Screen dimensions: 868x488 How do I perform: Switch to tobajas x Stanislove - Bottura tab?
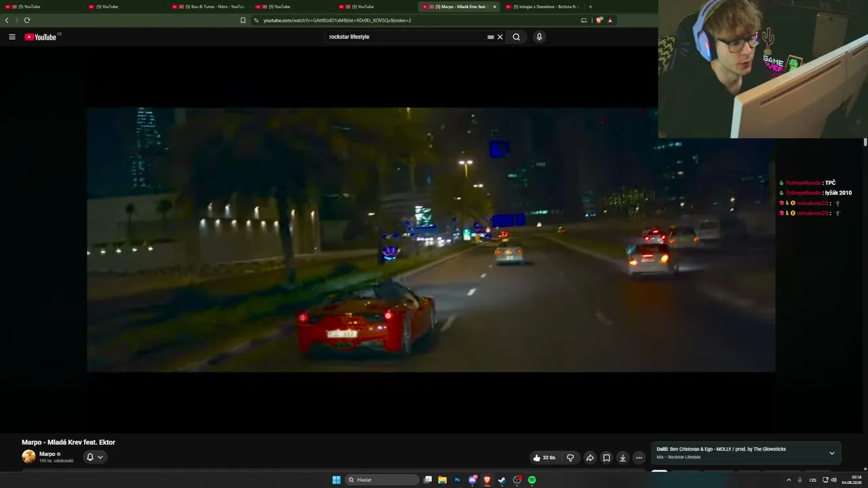(541, 7)
